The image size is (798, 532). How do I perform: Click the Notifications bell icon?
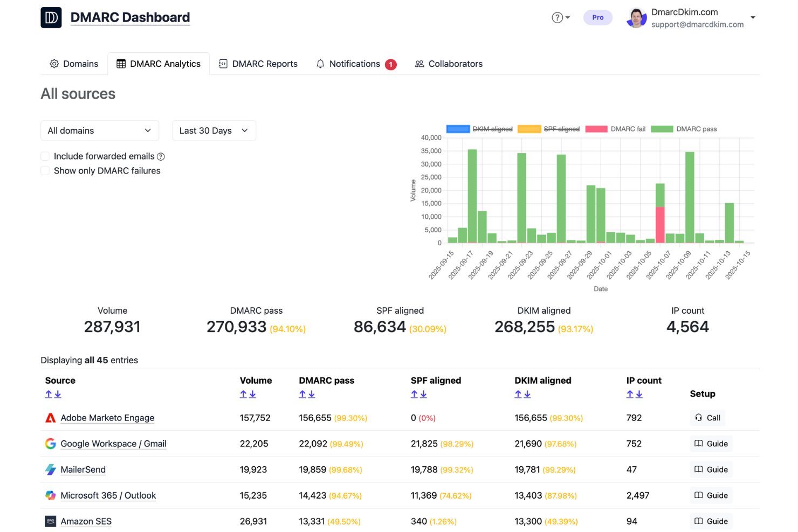pos(320,64)
